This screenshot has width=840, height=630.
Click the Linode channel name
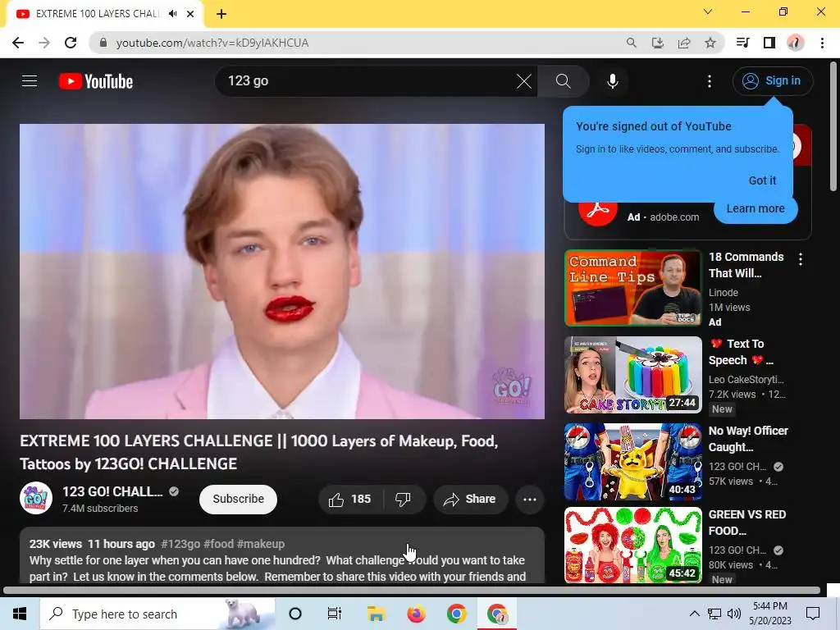(724, 293)
